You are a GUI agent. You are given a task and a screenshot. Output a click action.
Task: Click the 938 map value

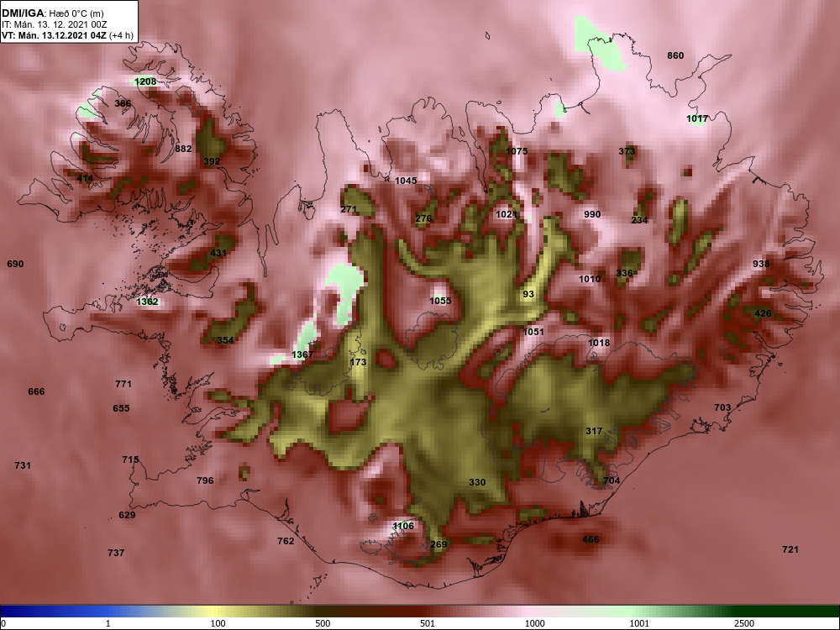pyautogui.click(x=761, y=264)
